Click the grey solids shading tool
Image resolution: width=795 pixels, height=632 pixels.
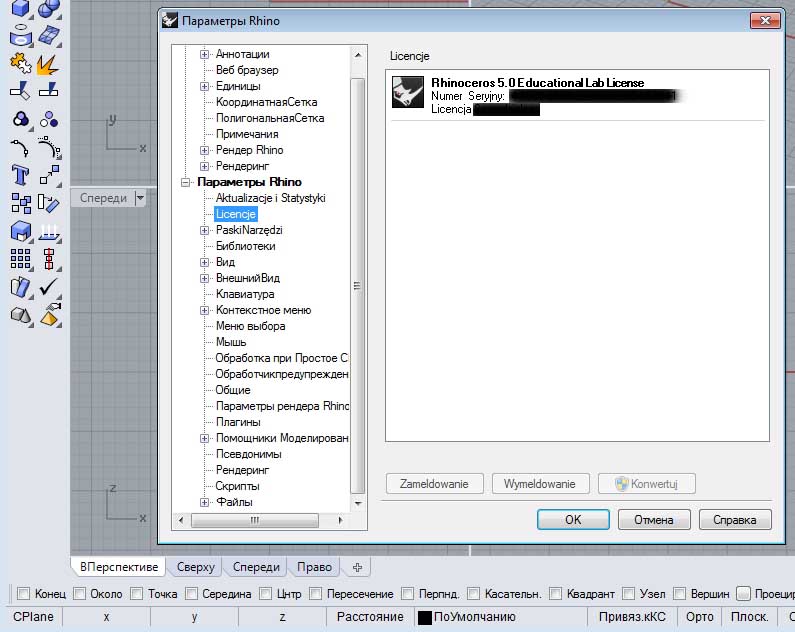[20, 315]
